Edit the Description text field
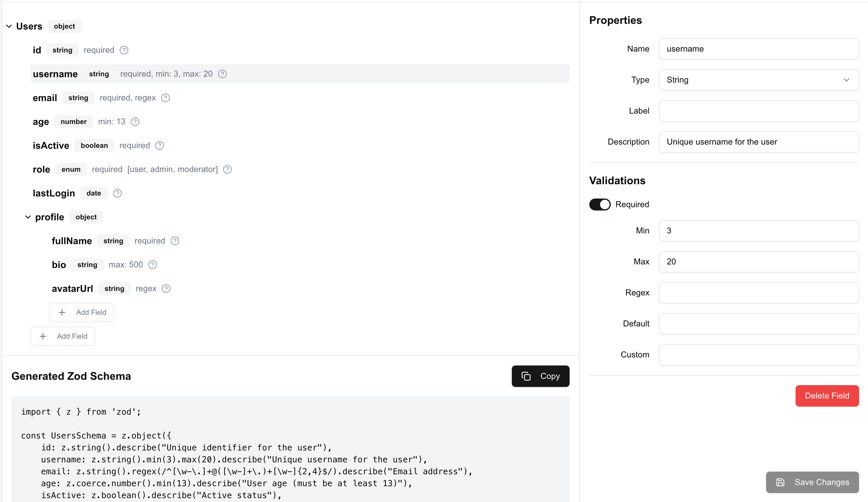Image resolution: width=868 pixels, height=502 pixels. [x=759, y=142]
